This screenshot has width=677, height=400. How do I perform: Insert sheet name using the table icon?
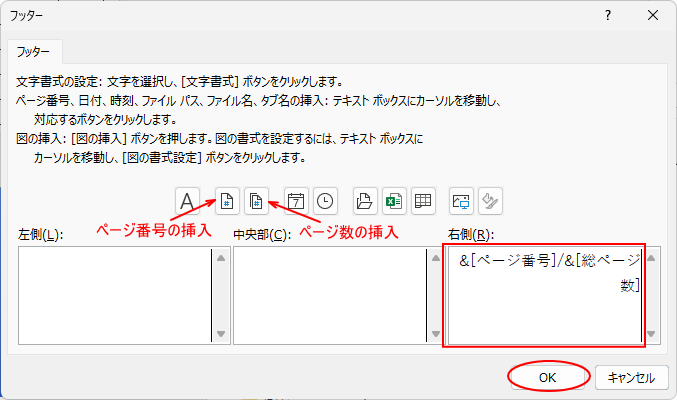(423, 201)
